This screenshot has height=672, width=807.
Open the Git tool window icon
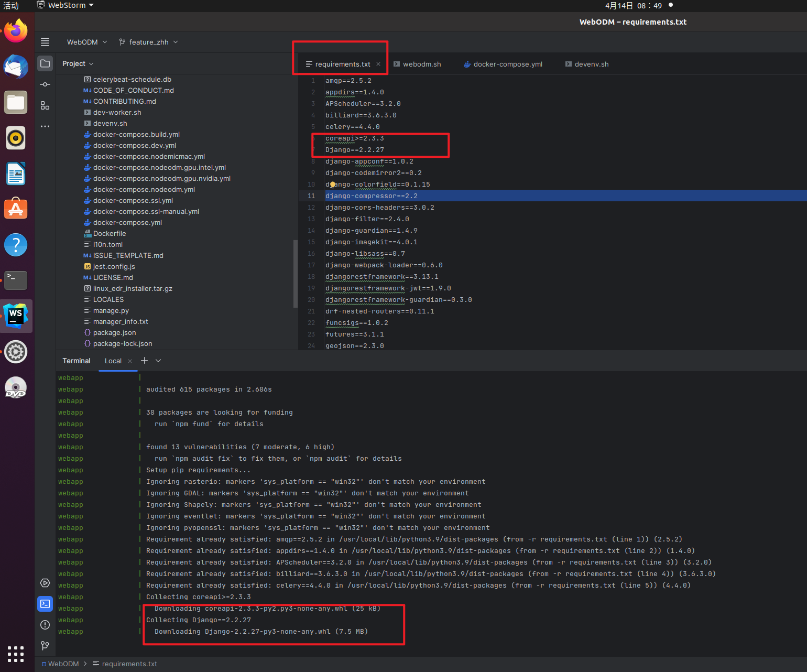45,646
